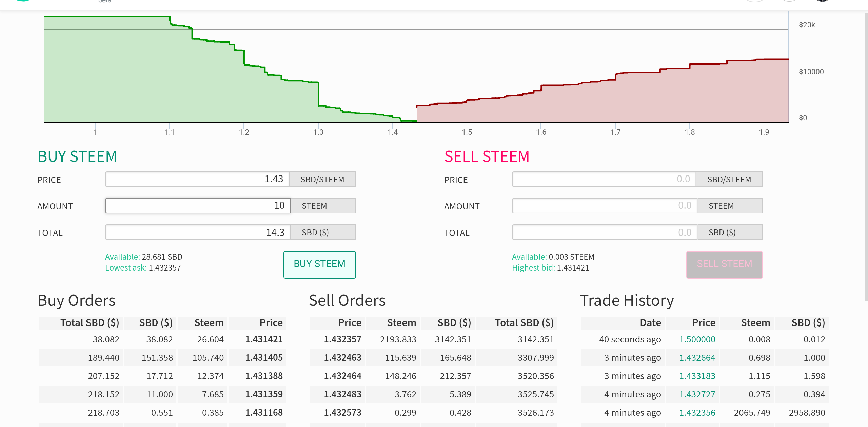Select sell order at price 1.432573
The width and height of the screenshot is (868, 427).
coord(434,413)
